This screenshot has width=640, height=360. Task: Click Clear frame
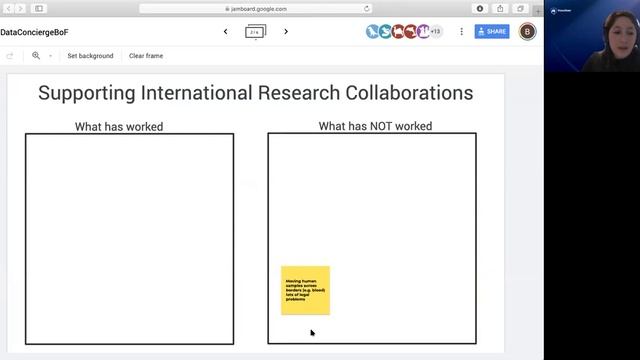pos(146,56)
